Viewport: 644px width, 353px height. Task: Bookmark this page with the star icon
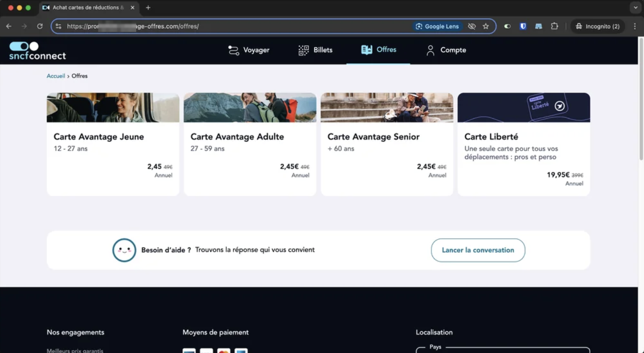[x=485, y=27]
